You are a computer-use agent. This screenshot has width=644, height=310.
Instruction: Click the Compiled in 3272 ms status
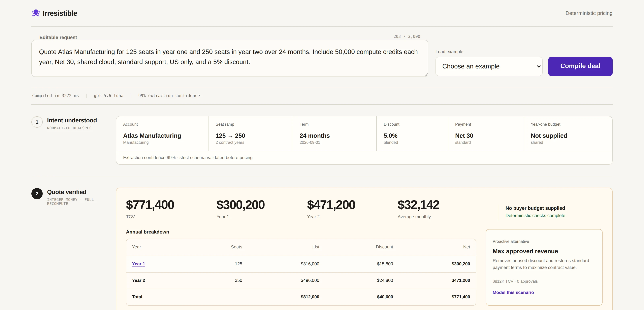[x=56, y=96]
